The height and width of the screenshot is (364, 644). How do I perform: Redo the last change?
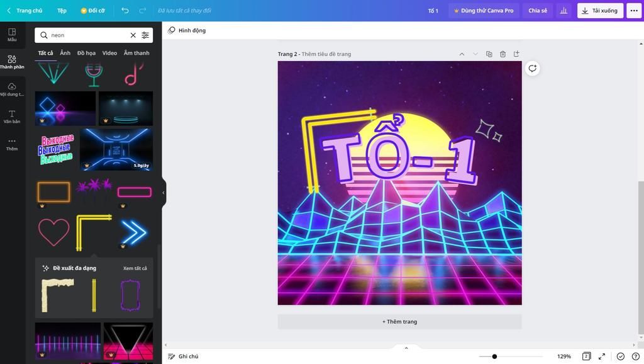143,11
